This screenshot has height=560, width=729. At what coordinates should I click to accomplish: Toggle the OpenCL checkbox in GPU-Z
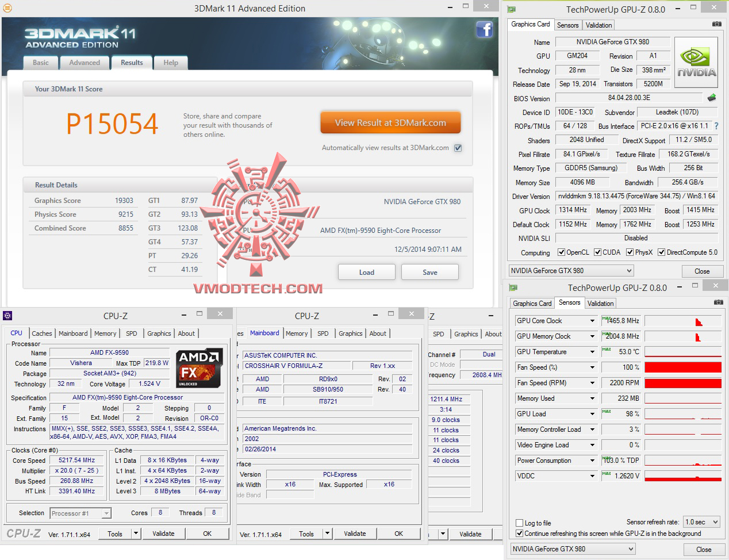tap(562, 252)
